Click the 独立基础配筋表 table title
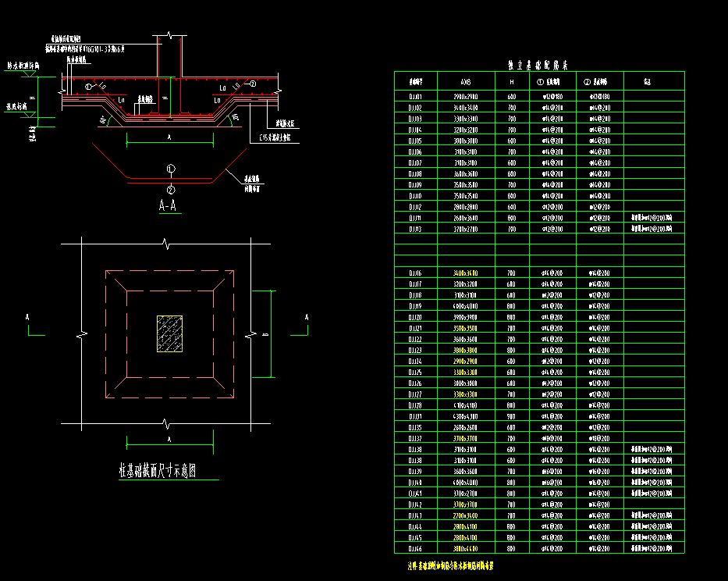The width and height of the screenshot is (728, 581). (x=538, y=65)
